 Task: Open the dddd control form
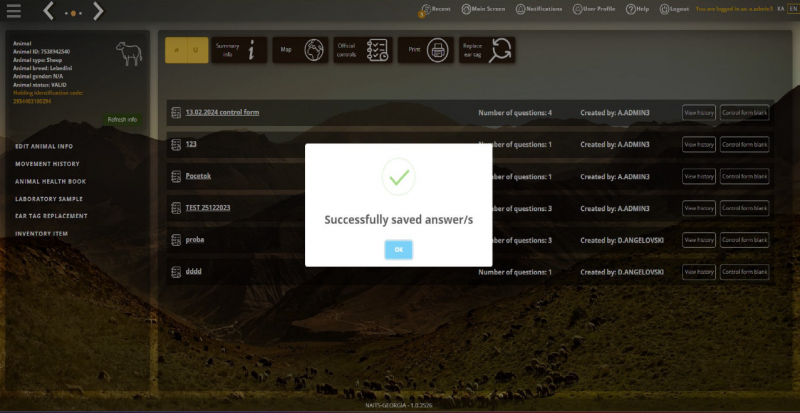(193, 272)
